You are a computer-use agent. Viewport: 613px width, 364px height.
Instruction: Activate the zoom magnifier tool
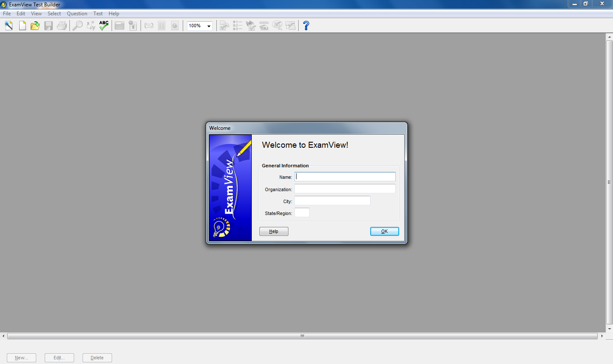(x=77, y=26)
